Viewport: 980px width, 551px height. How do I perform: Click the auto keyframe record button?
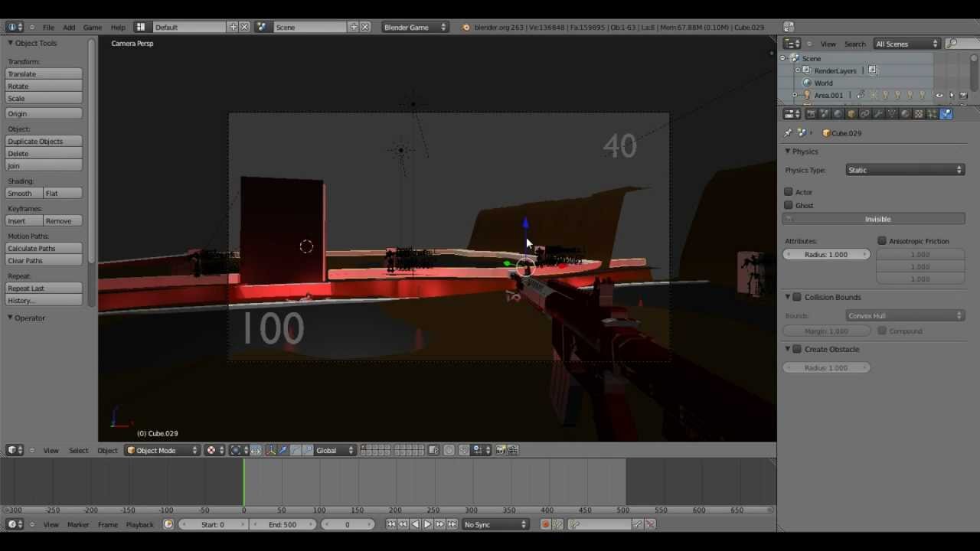point(545,524)
